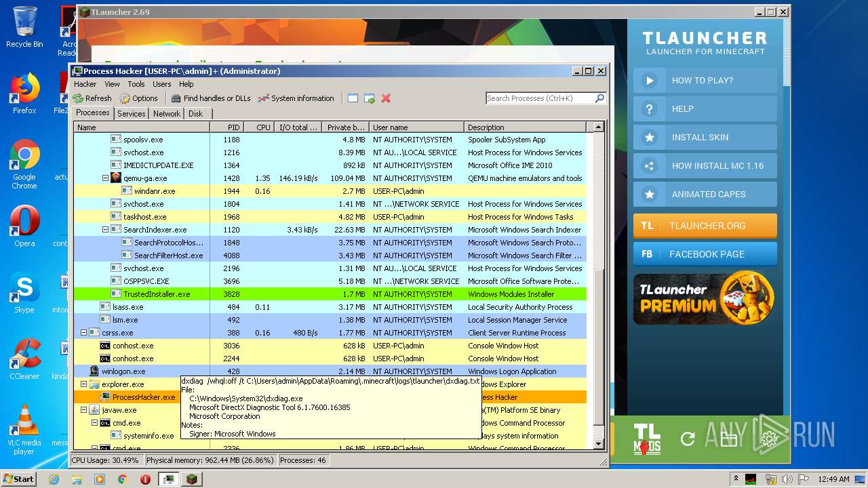Open the TLauncher Premium banner
This screenshot has width=868, height=488.
[x=704, y=298]
